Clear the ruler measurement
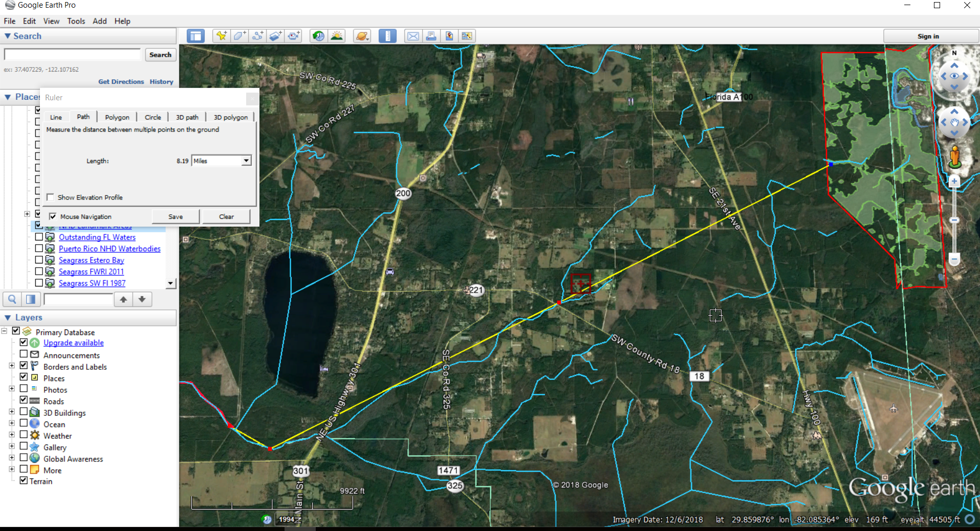Screen dimensions: 980x531 click(x=226, y=216)
